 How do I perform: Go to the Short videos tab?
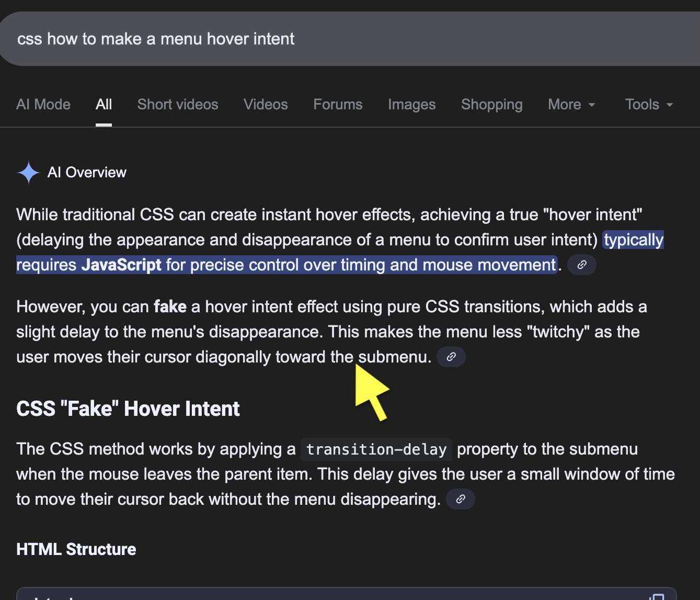178,105
